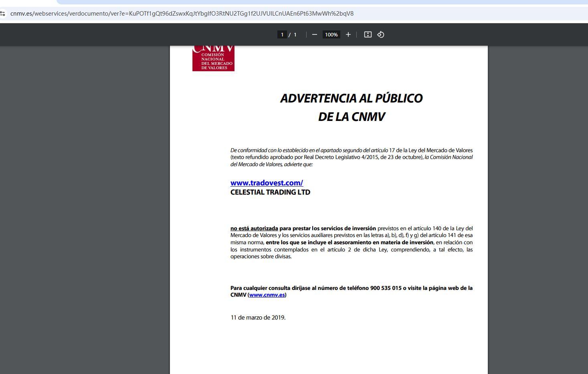588x374 pixels.
Task: Focus the cnmv.es URL address bar
Action: [x=182, y=14]
